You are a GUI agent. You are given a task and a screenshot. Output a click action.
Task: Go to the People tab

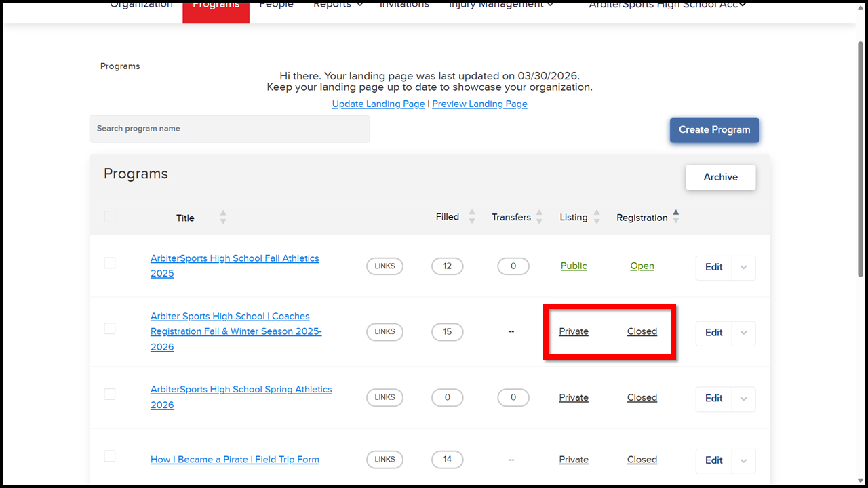pos(277,5)
